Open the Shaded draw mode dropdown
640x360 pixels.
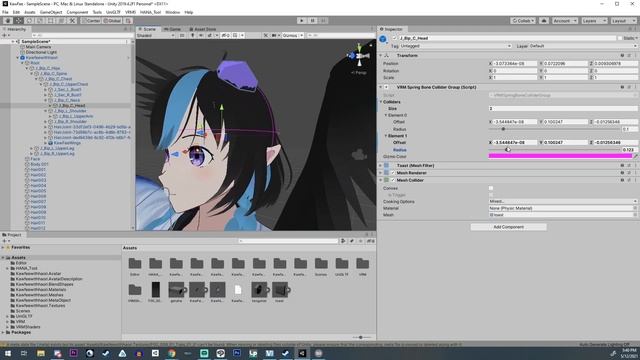pyautogui.click(x=156, y=36)
